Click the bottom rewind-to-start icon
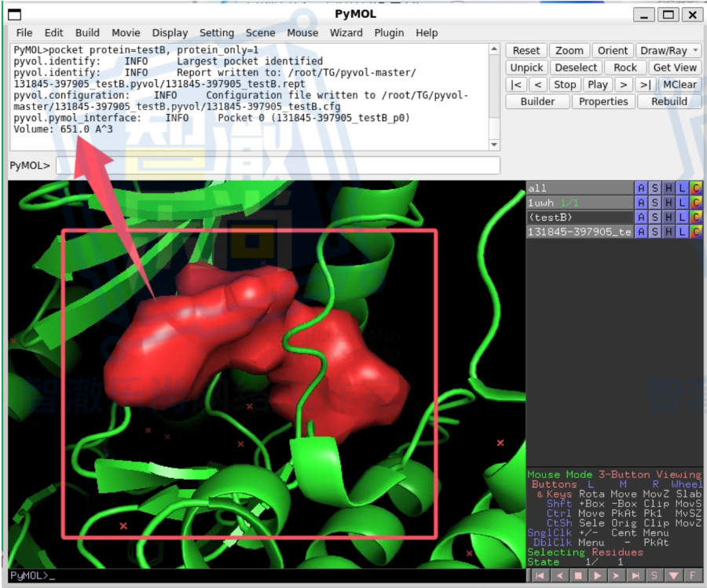 [540, 575]
